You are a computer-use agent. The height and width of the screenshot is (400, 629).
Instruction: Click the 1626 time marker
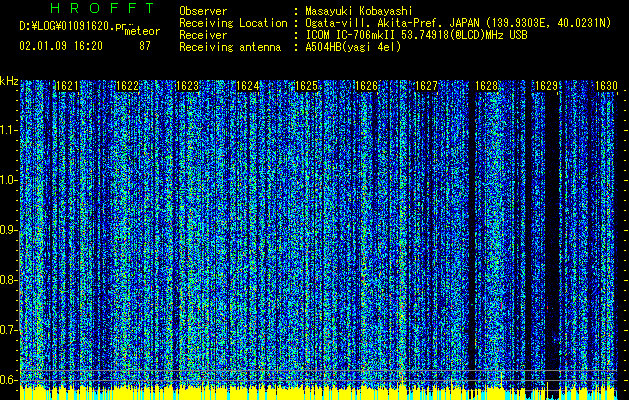click(367, 86)
